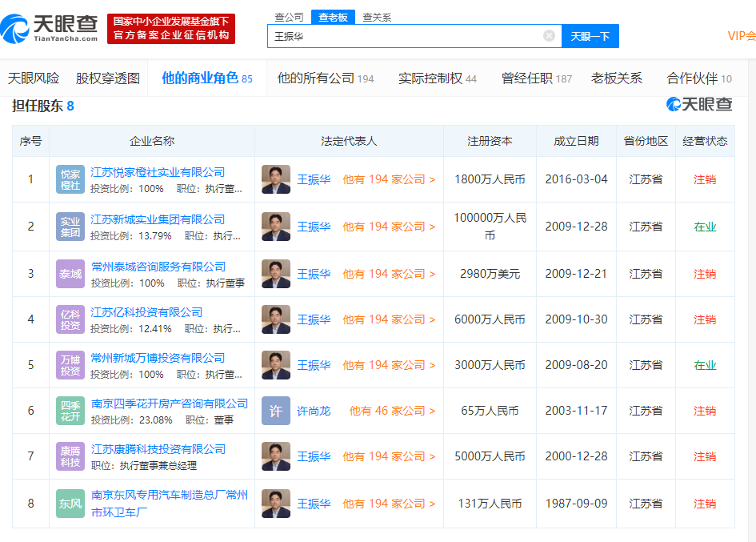
Task: Open the 东风 company logo badge
Action: (x=70, y=504)
